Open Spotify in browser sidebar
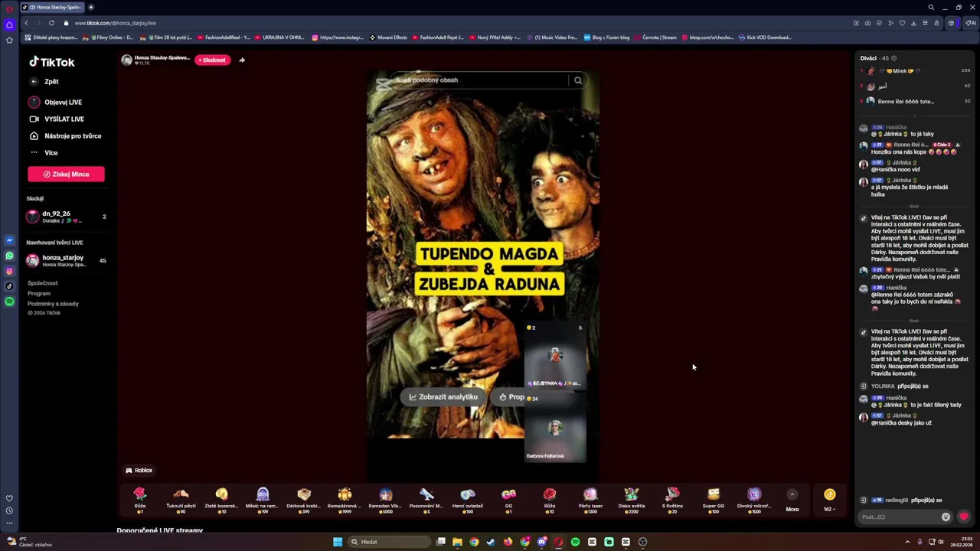This screenshot has width=980, height=551. pyautogui.click(x=9, y=302)
